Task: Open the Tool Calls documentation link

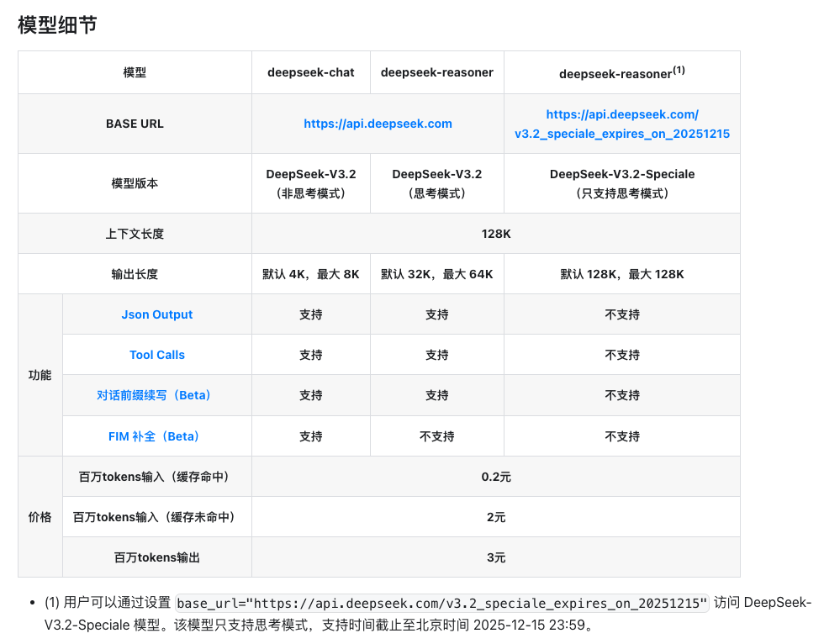Action: 156,355
